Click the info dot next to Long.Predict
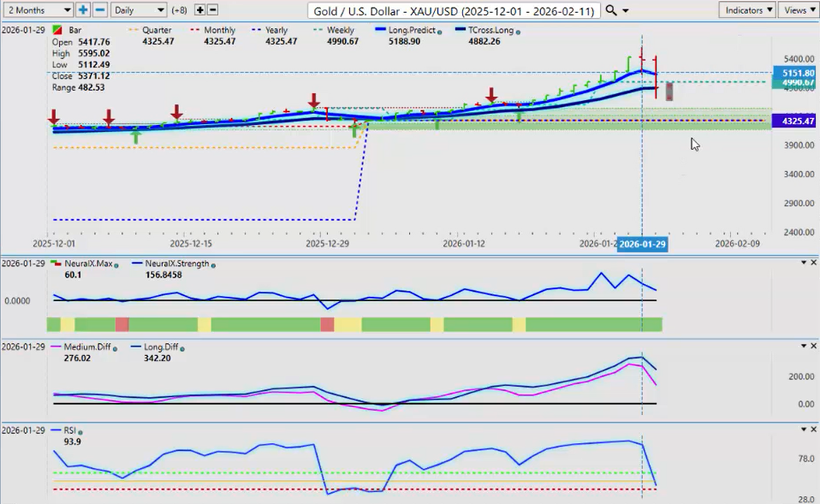Image resolution: width=820 pixels, height=504 pixels. point(439,32)
